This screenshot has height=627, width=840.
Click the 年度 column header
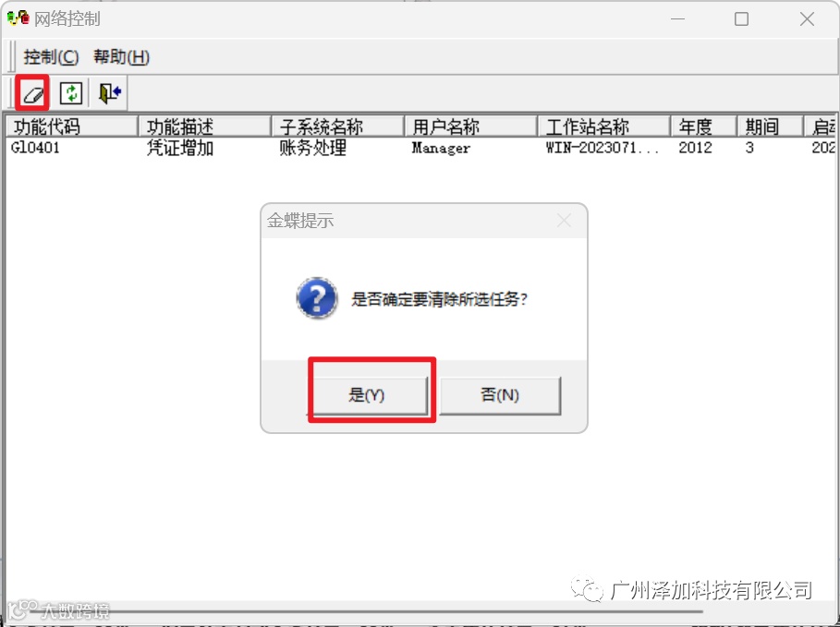(x=703, y=127)
